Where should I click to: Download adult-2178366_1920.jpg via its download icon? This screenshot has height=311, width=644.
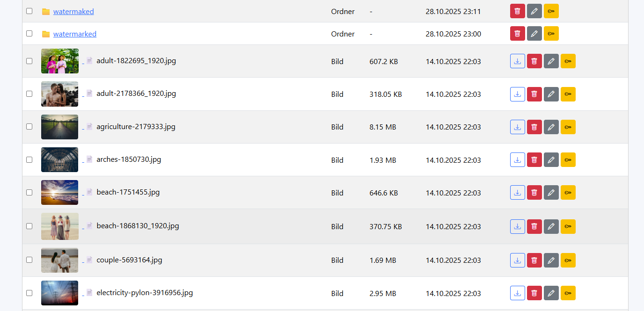pyautogui.click(x=517, y=94)
